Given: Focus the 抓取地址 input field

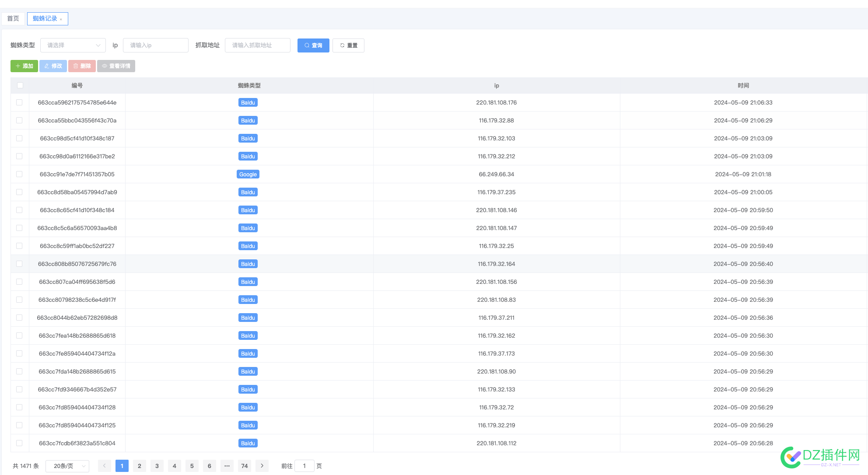Looking at the screenshot, I should coord(258,45).
